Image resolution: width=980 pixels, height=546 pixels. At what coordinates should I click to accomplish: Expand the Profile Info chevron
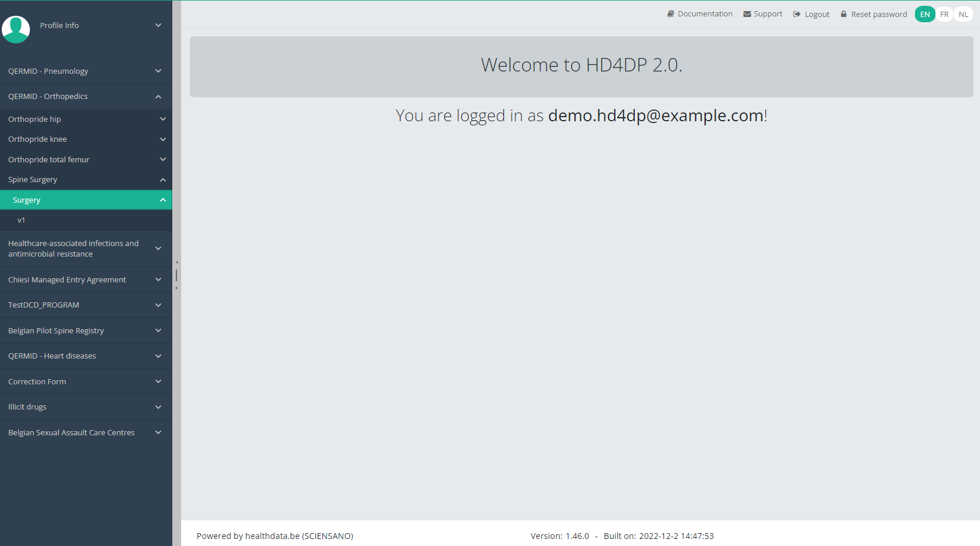point(158,25)
